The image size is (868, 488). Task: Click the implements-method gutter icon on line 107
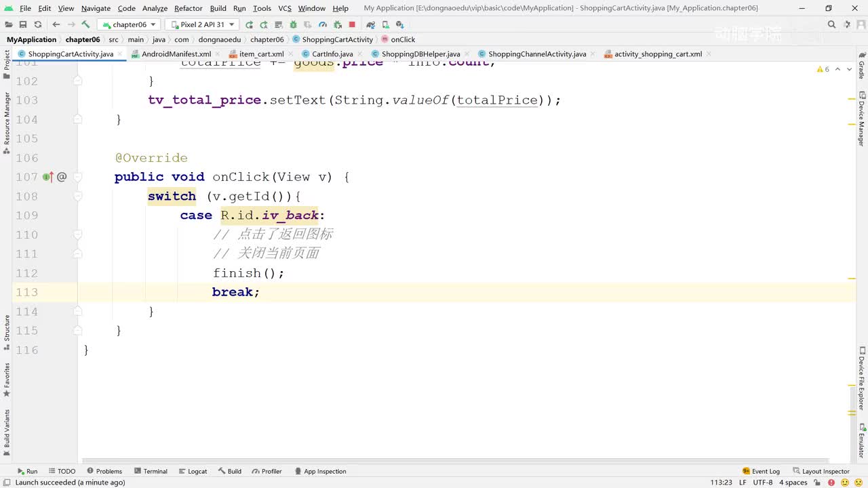[x=48, y=177]
